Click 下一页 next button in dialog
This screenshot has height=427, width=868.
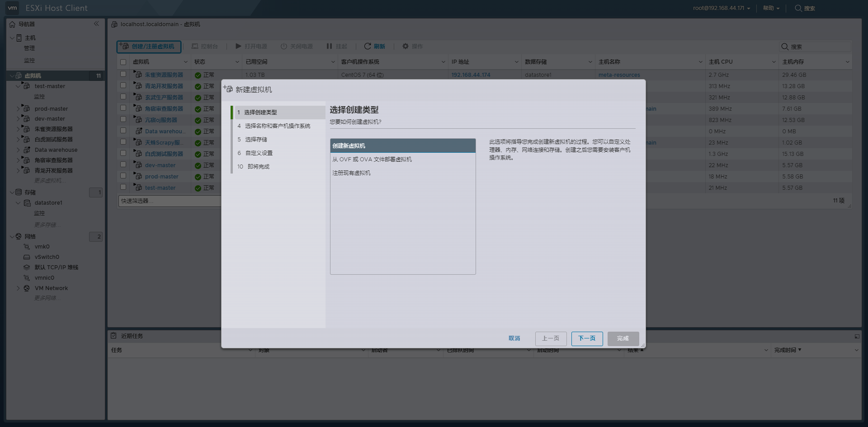587,338
